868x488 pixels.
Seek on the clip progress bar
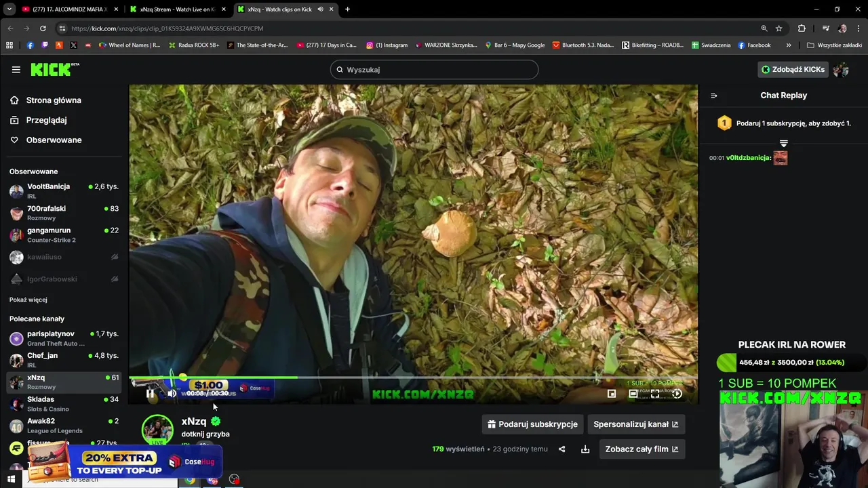pos(413,378)
